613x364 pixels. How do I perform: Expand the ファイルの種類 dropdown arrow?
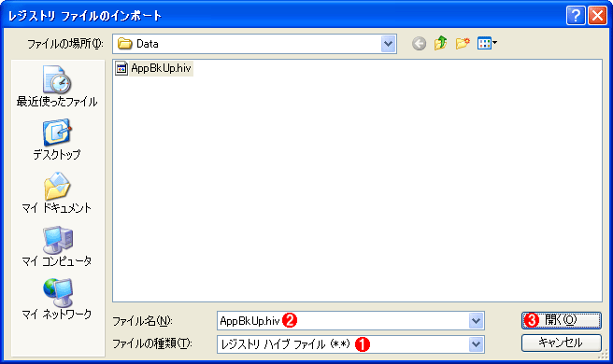(x=476, y=344)
